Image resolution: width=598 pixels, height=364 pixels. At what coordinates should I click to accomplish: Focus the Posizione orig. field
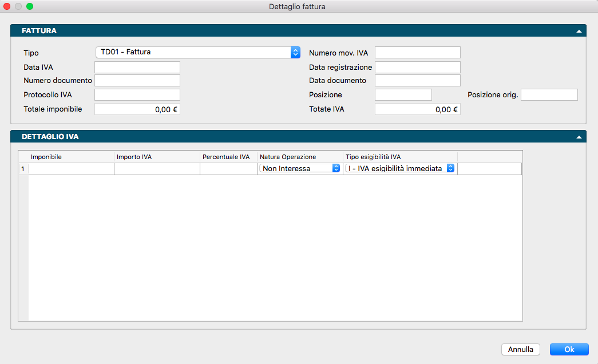point(549,95)
